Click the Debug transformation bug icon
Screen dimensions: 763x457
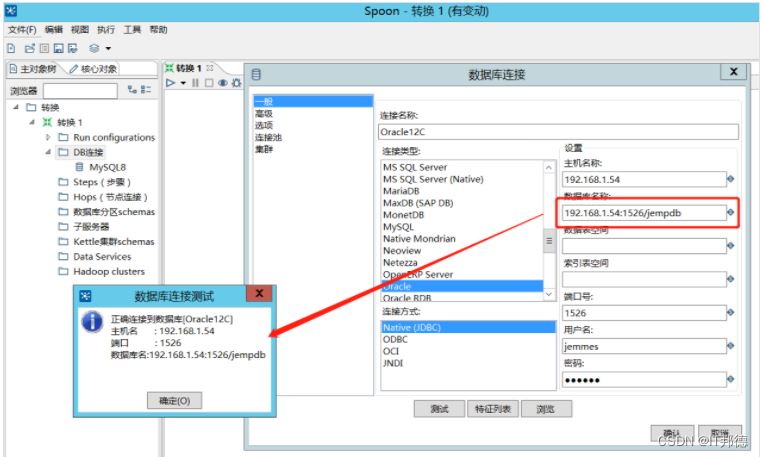(236, 83)
